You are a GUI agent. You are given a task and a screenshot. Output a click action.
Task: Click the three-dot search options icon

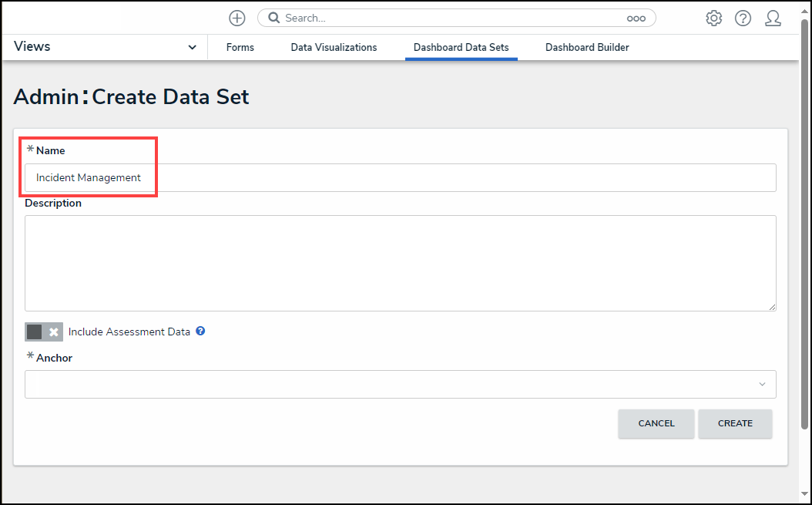coord(636,18)
